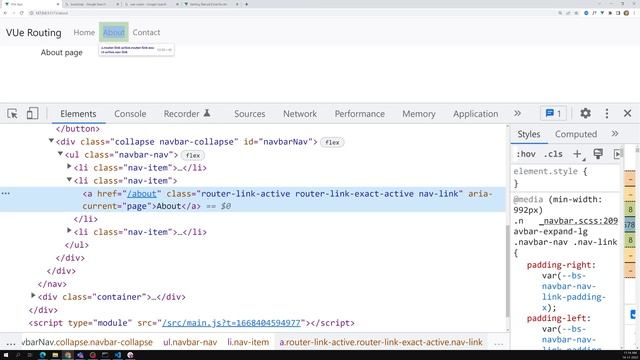The image size is (640, 360).
Task: Expand the div container node
Action: (33, 296)
